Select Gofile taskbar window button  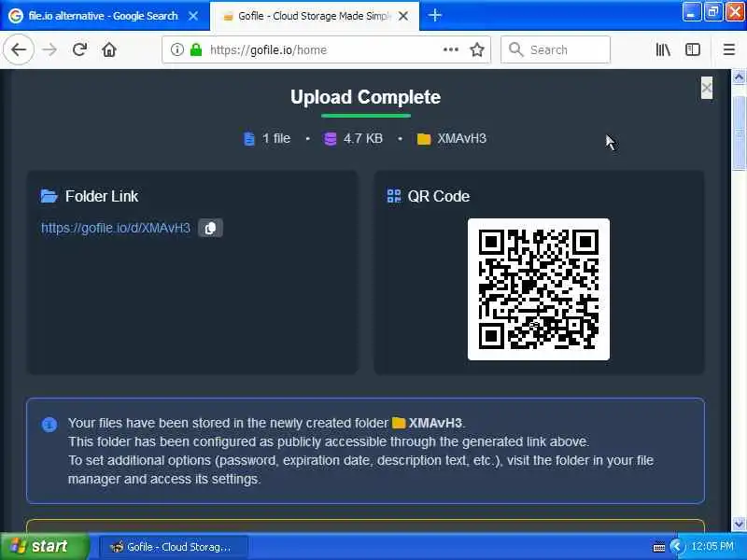point(174,547)
